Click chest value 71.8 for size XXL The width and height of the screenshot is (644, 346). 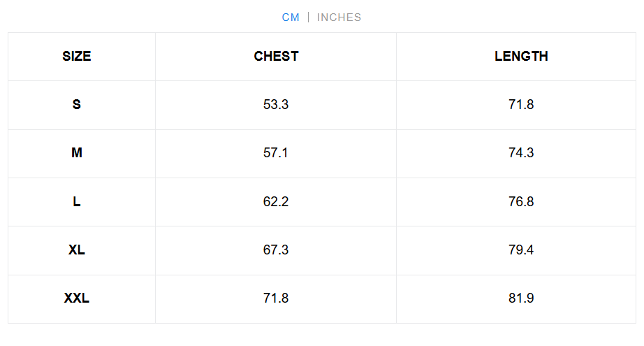[276, 298]
